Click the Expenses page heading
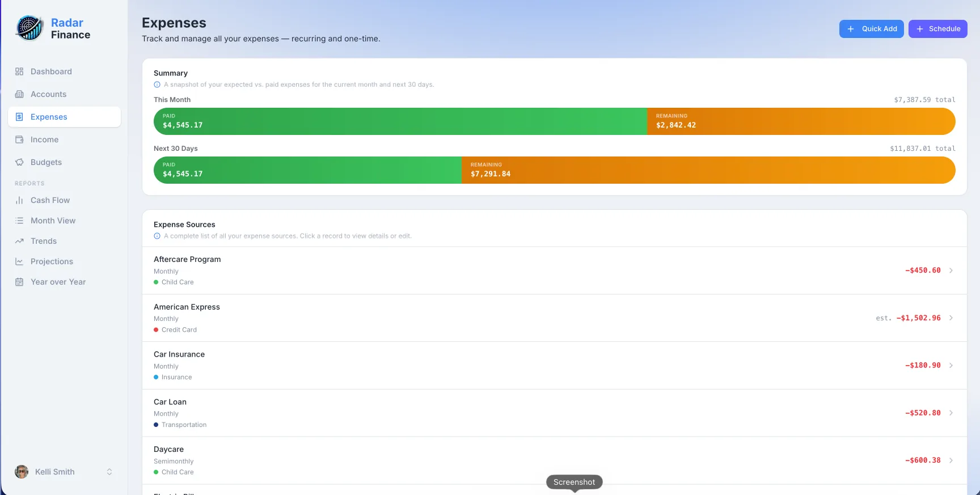Screen dimensions: 980x495 pos(174,23)
